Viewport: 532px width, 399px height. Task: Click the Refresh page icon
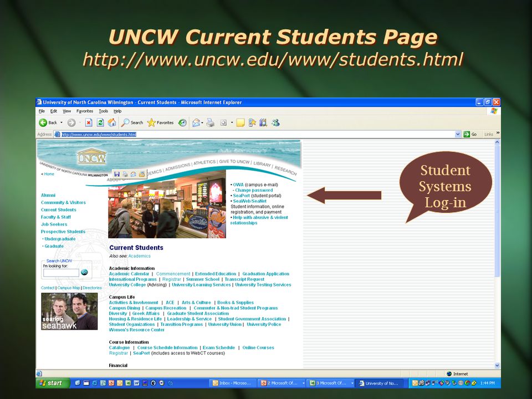click(100, 122)
